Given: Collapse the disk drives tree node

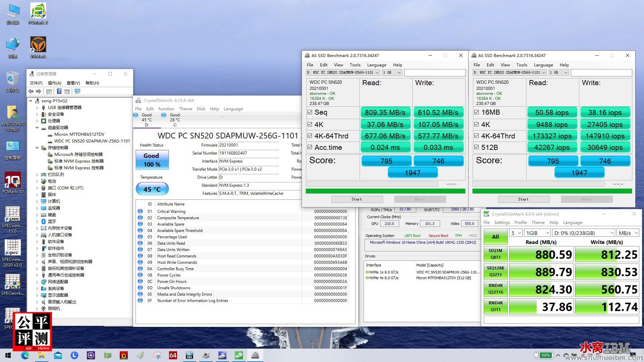Looking at the screenshot, I should pos(37,127).
